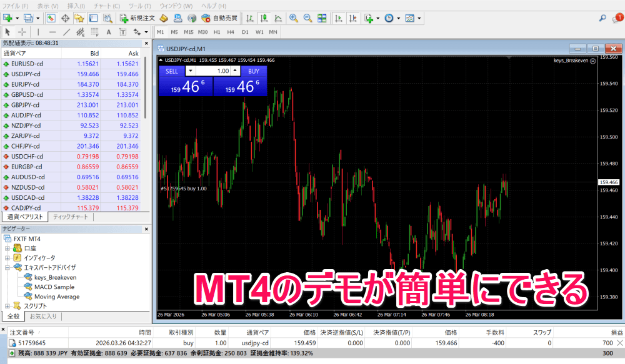Switch timeframe to M5
Image resolution: width=625 pixels, height=364 pixels.
[174, 32]
